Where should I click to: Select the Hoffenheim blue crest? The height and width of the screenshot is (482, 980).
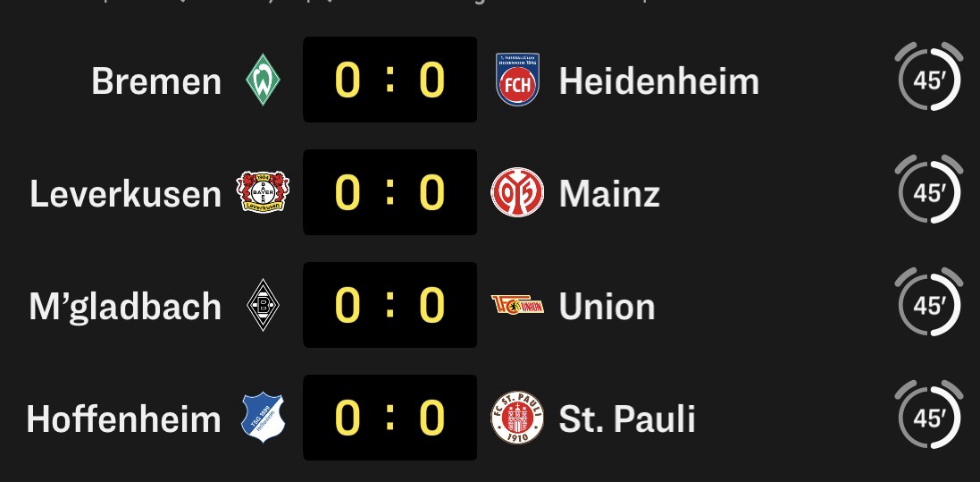point(263,418)
